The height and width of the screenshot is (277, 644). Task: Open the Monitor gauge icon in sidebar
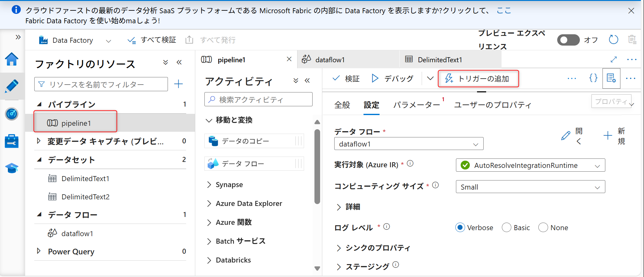pyautogui.click(x=12, y=114)
